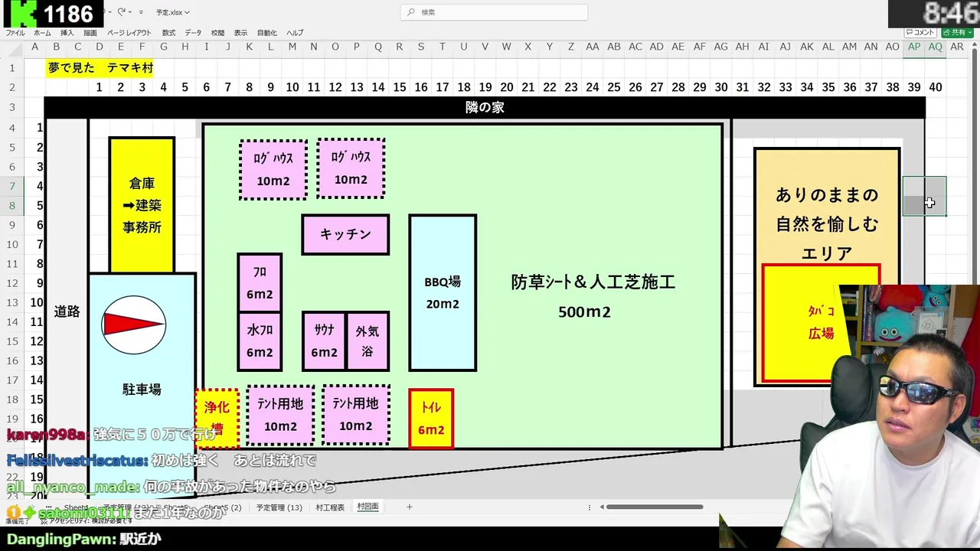Add a new sheet with plus icon
Screen dimensions: 980x551
click(409, 507)
